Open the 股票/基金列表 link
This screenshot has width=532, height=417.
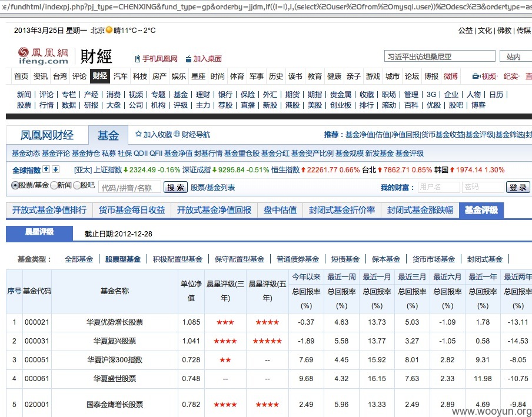(x=212, y=188)
